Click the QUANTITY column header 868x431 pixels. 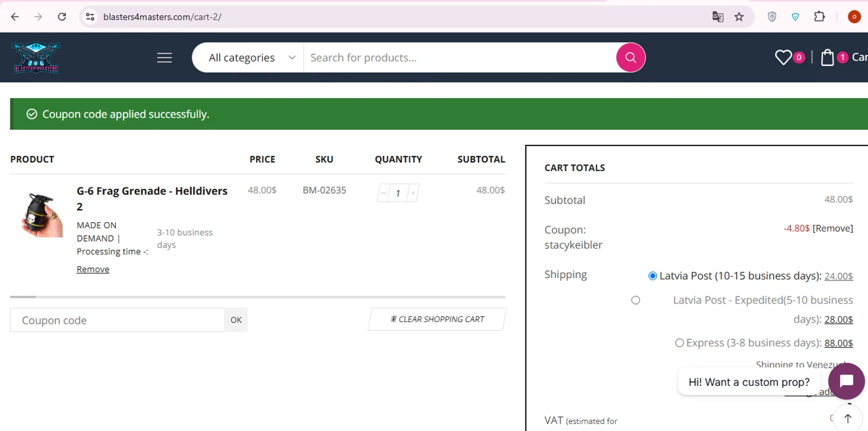pos(398,159)
